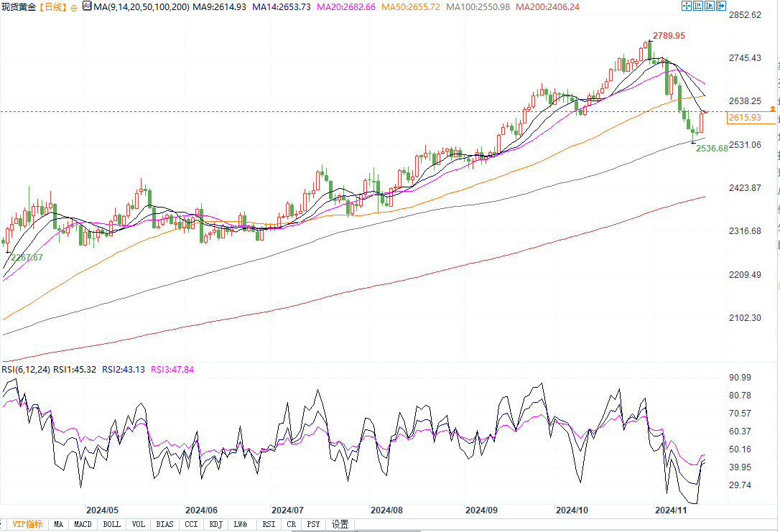Show the VOL indicator tab
Screen dimensions: 780x532
[139, 525]
